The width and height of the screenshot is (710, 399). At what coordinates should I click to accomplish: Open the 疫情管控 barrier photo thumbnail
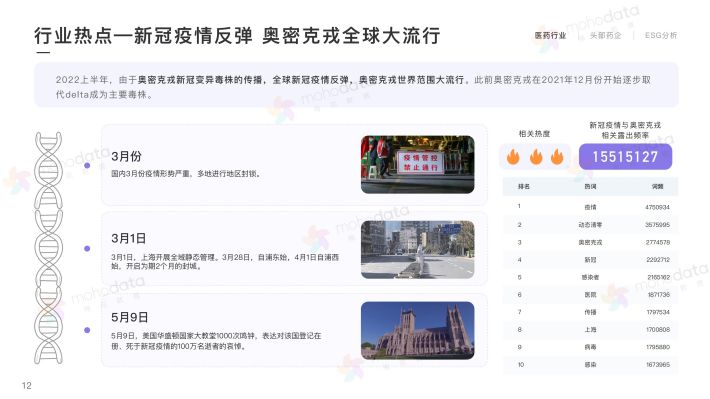point(417,164)
